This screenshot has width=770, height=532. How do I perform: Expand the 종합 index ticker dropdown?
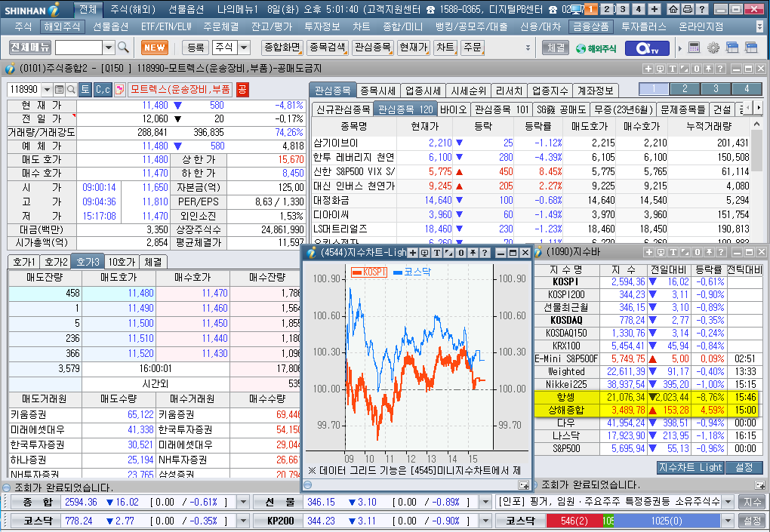(x=242, y=502)
